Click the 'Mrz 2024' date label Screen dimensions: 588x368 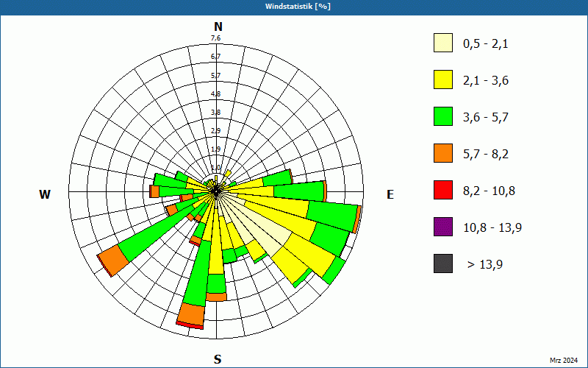[x=564, y=361]
